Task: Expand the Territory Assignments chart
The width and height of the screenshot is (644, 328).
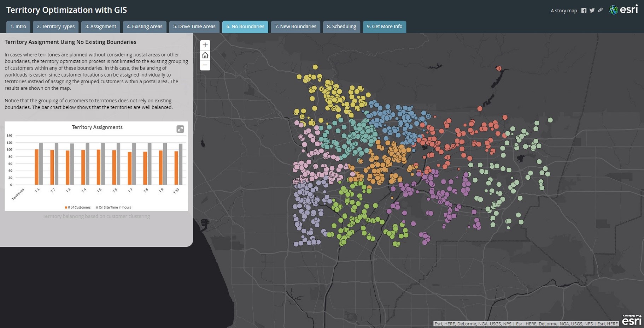Action: pos(180,129)
